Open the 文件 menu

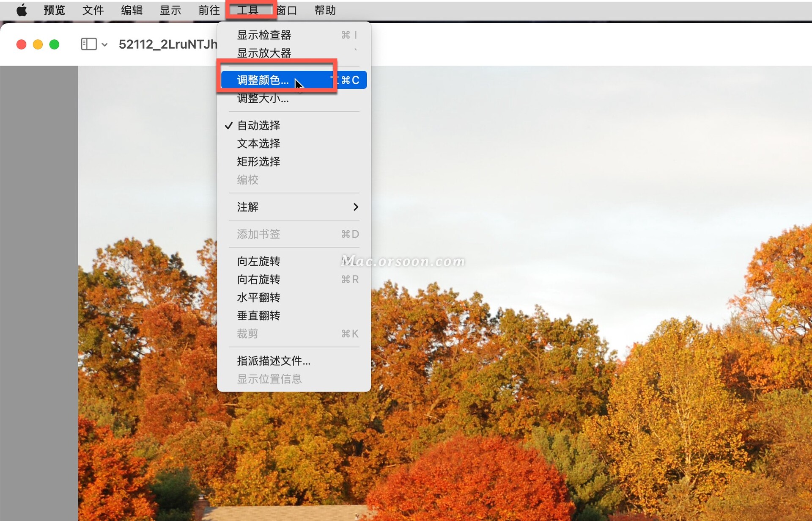93,10
